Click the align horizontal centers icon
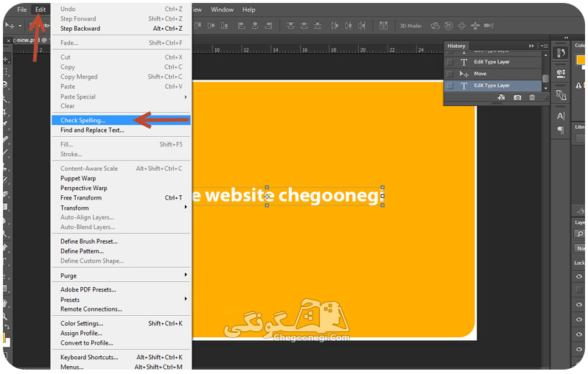This screenshot has height=374, width=588. (255, 26)
